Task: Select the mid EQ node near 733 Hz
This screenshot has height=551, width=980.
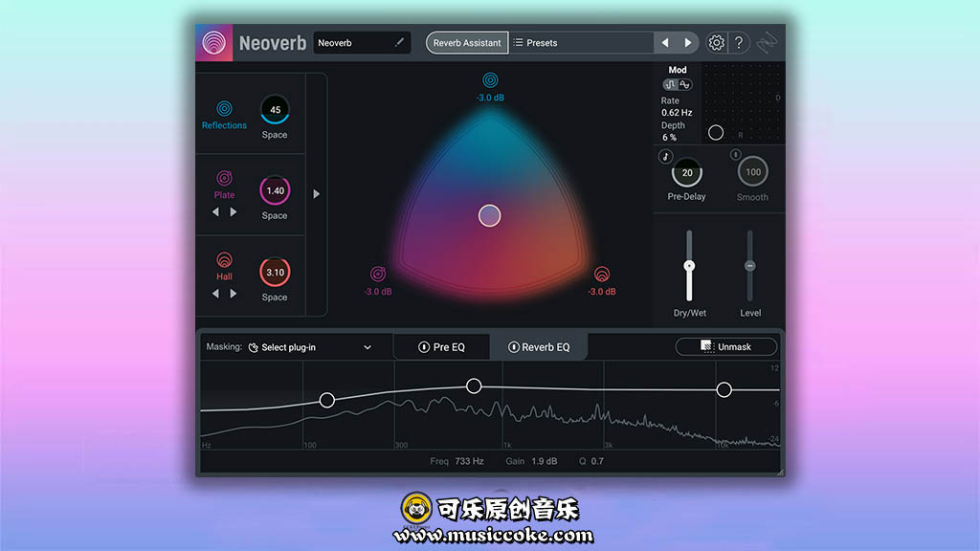Action: tap(474, 386)
